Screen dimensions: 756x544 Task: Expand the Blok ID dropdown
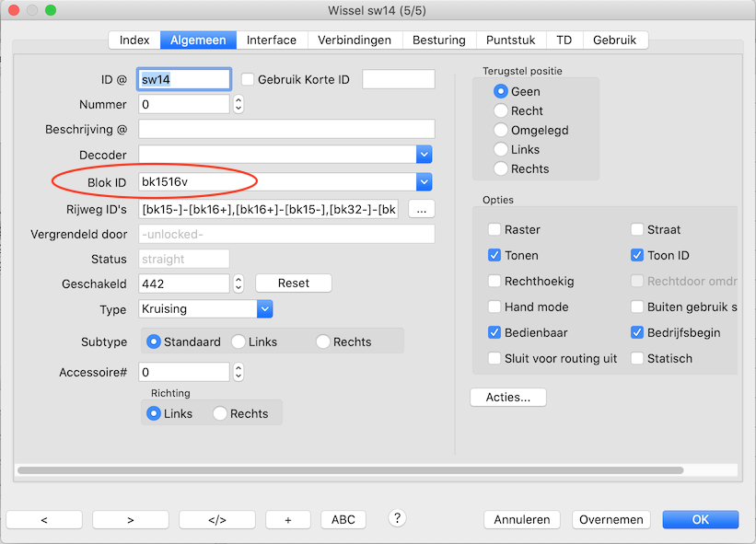pyautogui.click(x=424, y=181)
